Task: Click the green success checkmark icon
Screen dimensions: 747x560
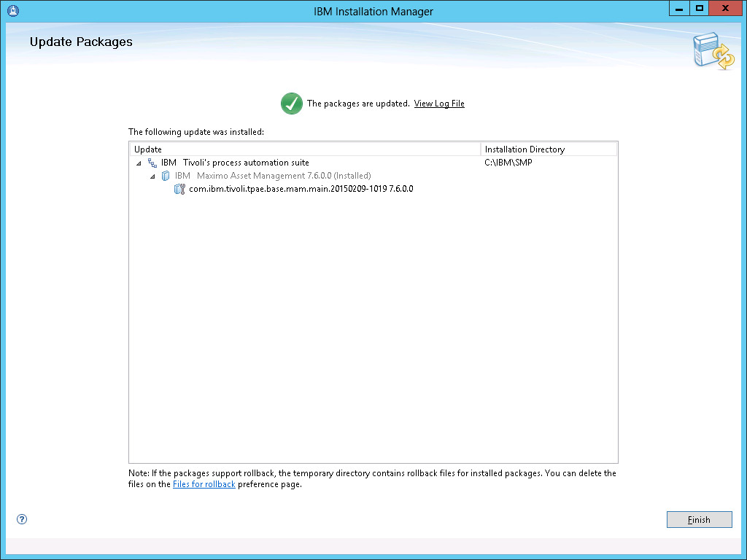Action: tap(292, 104)
